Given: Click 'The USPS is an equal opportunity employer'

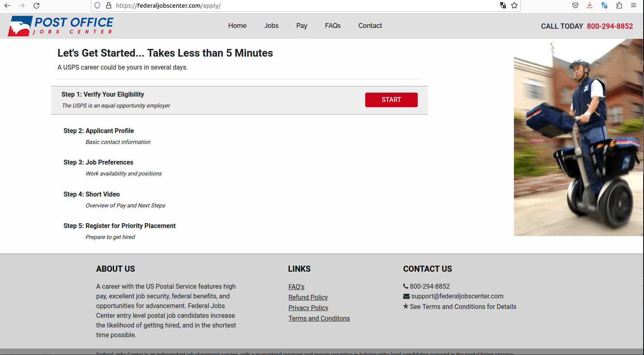Looking at the screenshot, I should coord(116,106).
